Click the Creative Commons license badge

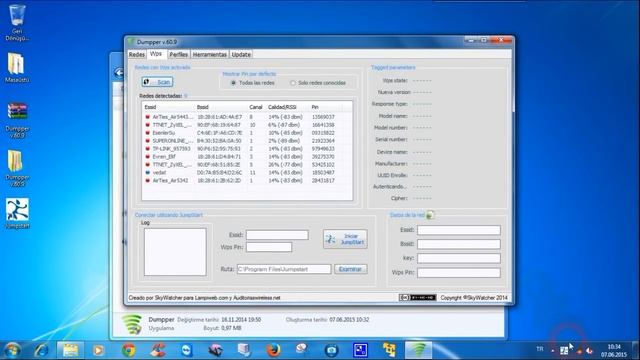[417, 298]
